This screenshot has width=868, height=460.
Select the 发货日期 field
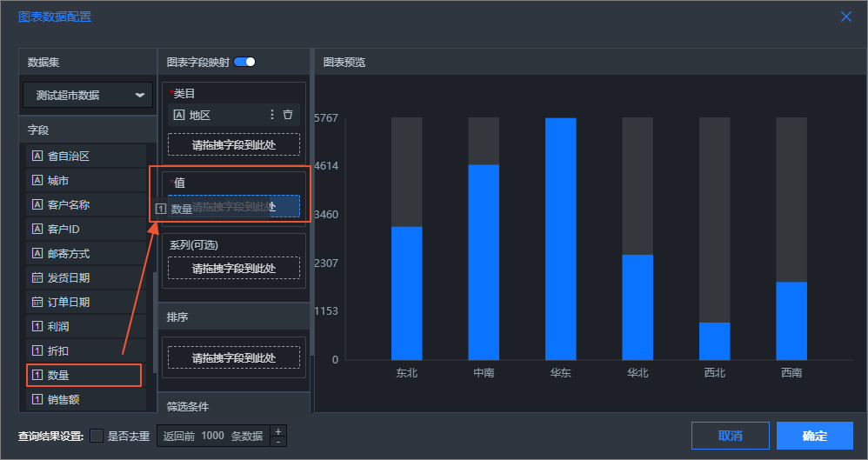pyautogui.click(x=86, y=278)
